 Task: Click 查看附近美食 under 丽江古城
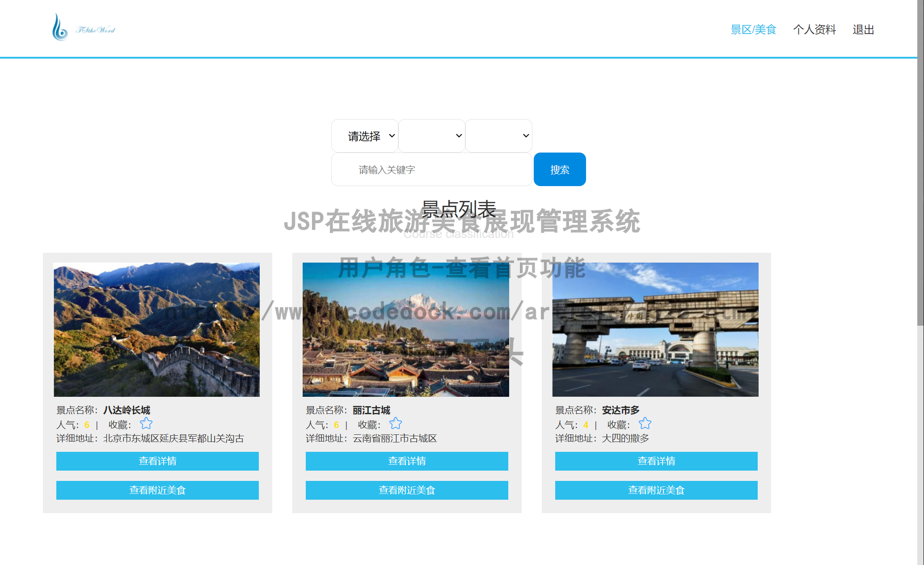[x=406, y=490]
